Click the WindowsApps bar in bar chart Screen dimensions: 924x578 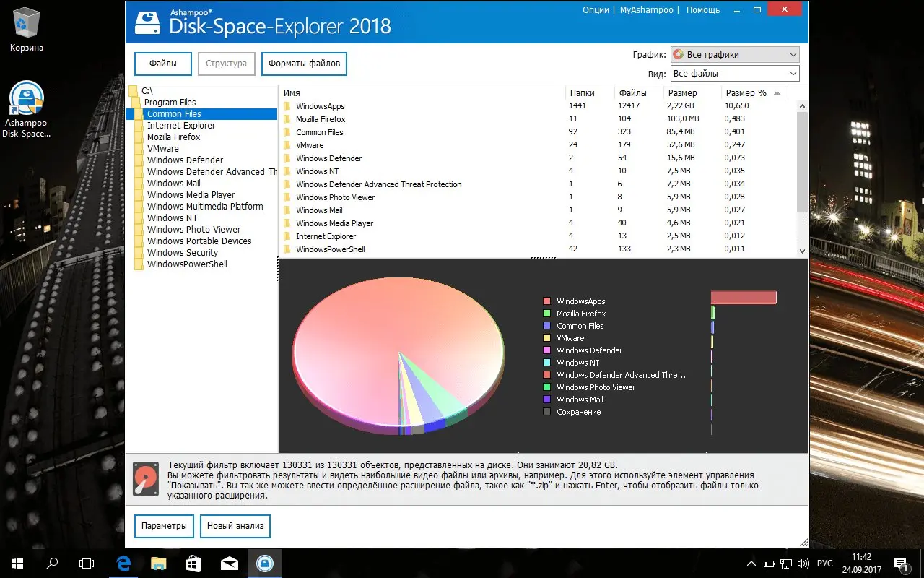(744, 298)
